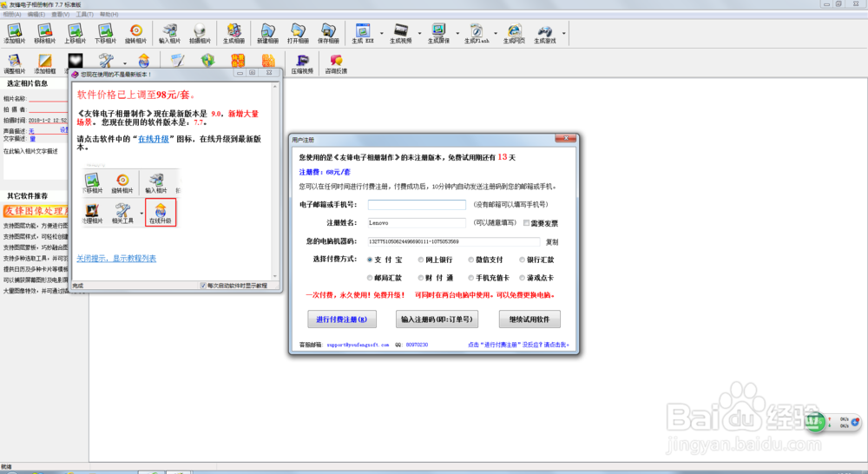The width and height of the screenshot is (868, 474).
Task: Select 手机充值卡 payment option
Action: tap(471, 278)
